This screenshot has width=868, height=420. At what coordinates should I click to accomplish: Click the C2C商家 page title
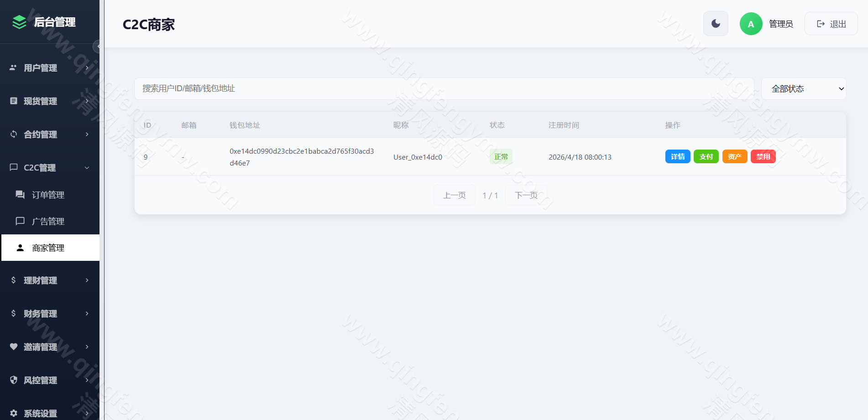(149, 24)
